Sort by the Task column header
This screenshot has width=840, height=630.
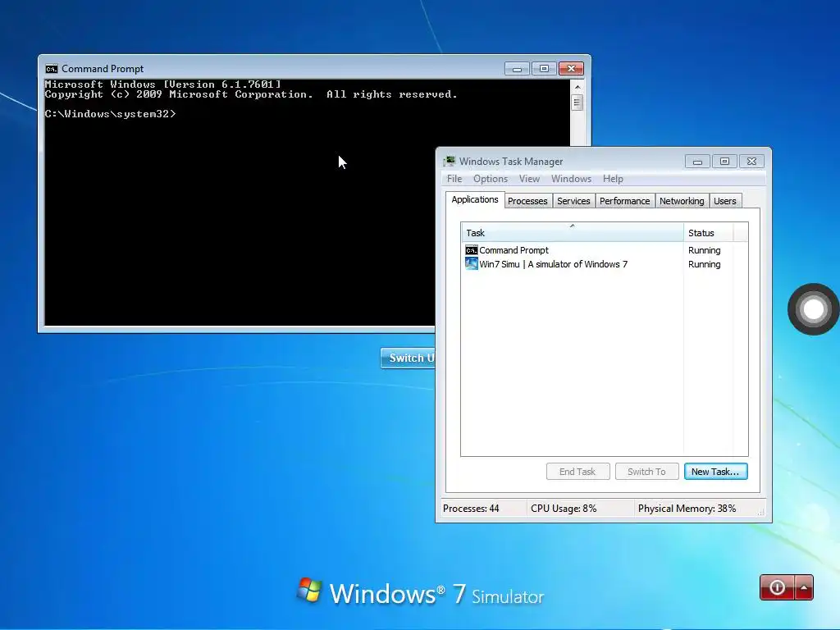pos(572,232)
